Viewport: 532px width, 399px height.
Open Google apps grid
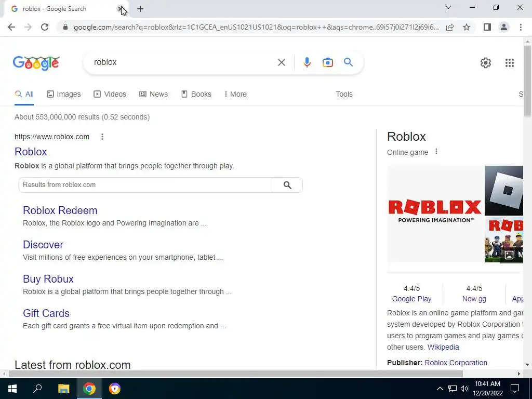509,63
